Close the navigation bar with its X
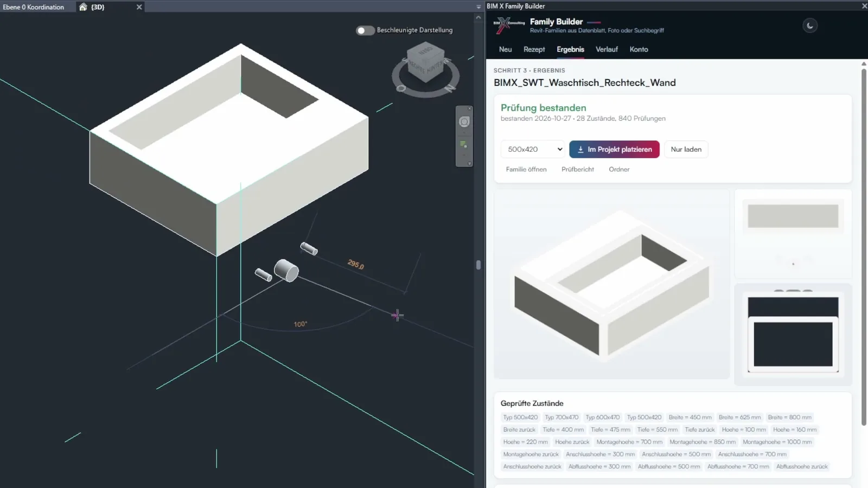 470,108
